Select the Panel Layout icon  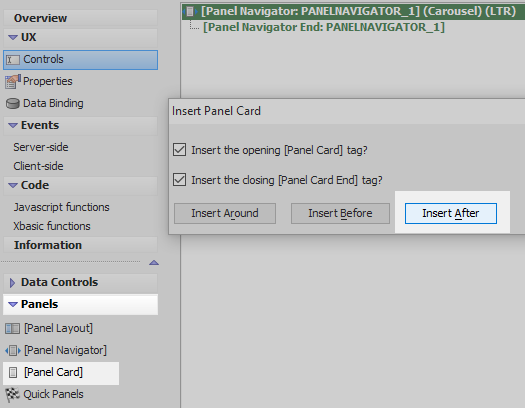click(12, 329)
